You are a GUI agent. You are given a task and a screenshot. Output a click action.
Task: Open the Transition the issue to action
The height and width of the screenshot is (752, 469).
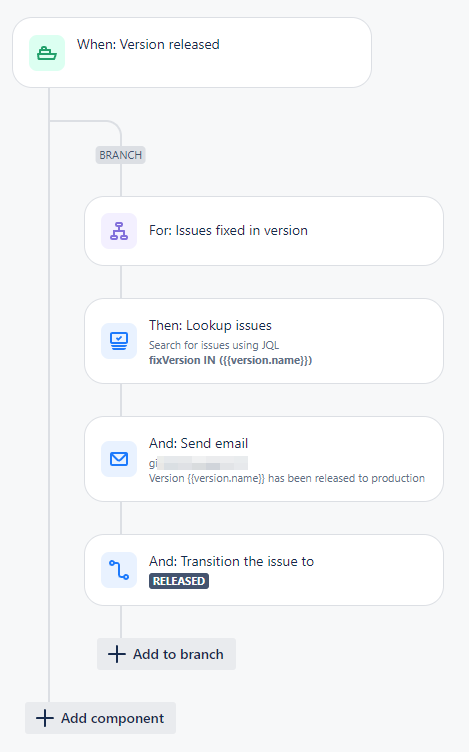click(x=264, y=570)
